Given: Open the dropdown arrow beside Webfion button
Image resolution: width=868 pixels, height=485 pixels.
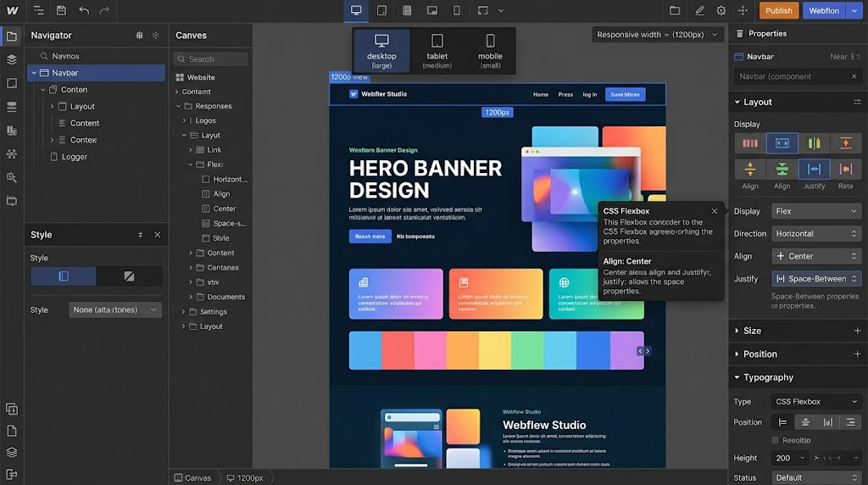Looking at the screenshot, I should pyautogui.click(x=855, y=10).
